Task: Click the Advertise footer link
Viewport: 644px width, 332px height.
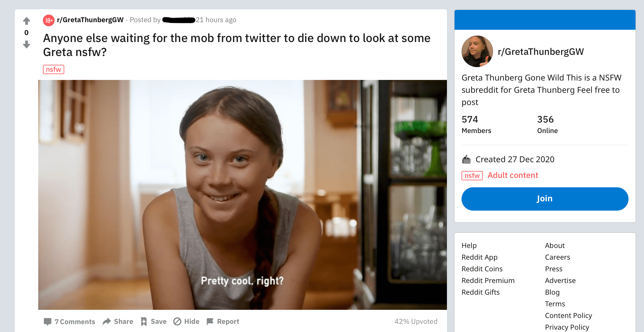Action: point(560,280)
